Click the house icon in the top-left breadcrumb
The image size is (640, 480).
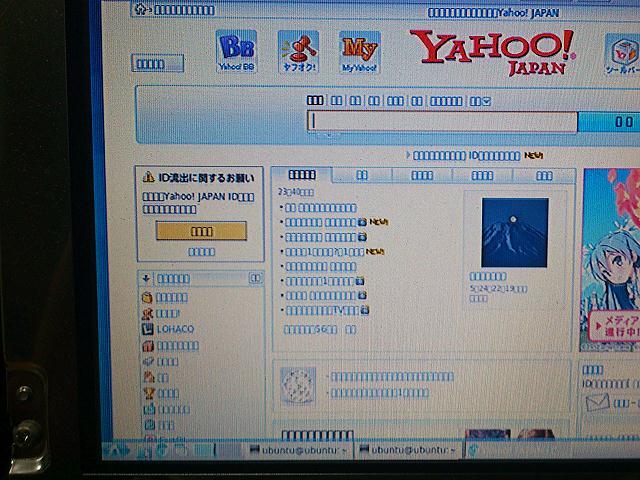tap(140, 9)
